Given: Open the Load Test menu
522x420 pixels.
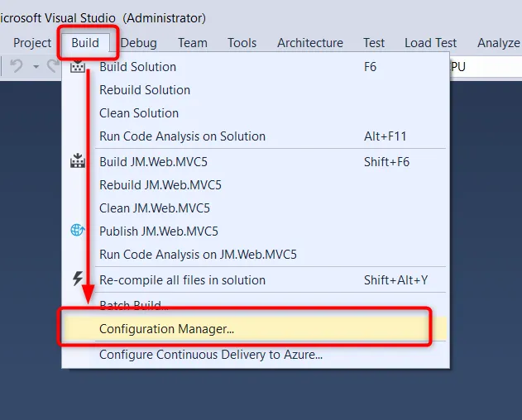Looking at the screenshot, I should click(431, 43).
